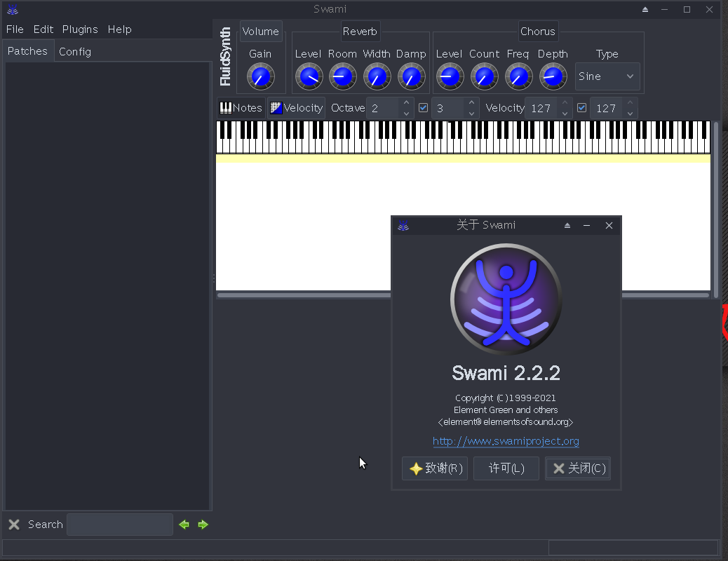
Task: Click the Chorus Count knob
Action: (484, 76)
